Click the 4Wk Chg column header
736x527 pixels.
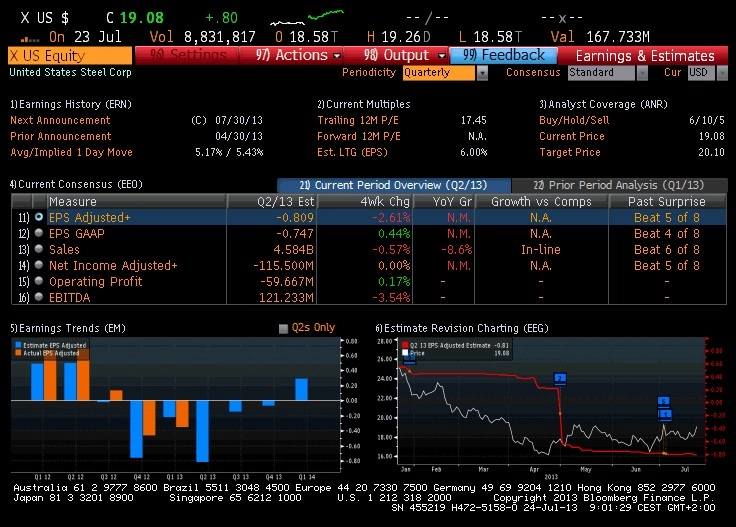click(x=365, y=201)
